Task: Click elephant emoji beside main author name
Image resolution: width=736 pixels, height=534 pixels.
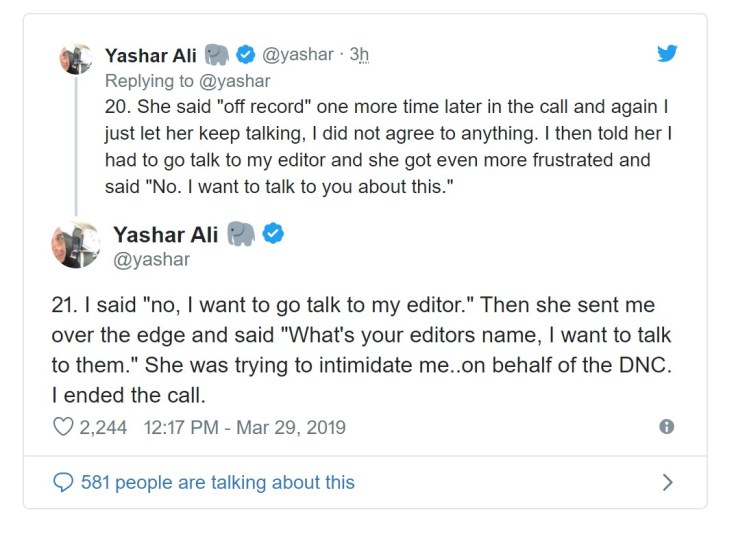Action: 241,235
